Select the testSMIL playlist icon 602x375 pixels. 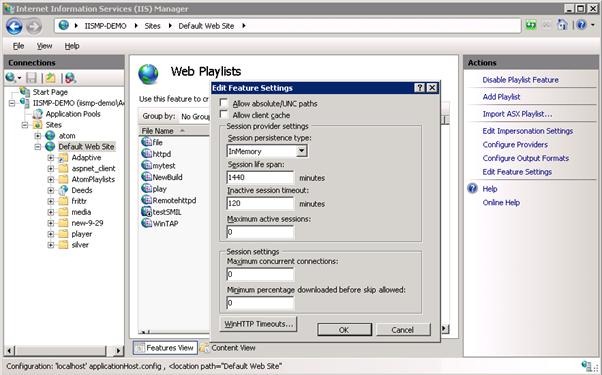pyautogui.click(x=146, y=211)
